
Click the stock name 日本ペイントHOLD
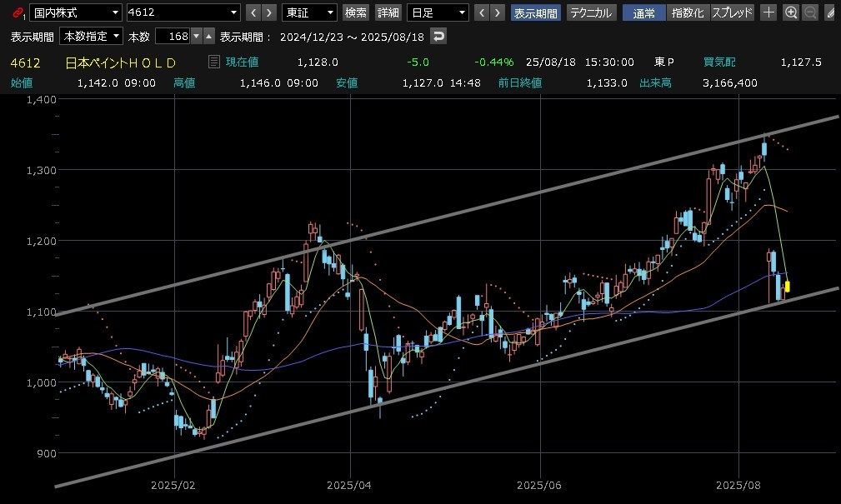tap(121, 62)
